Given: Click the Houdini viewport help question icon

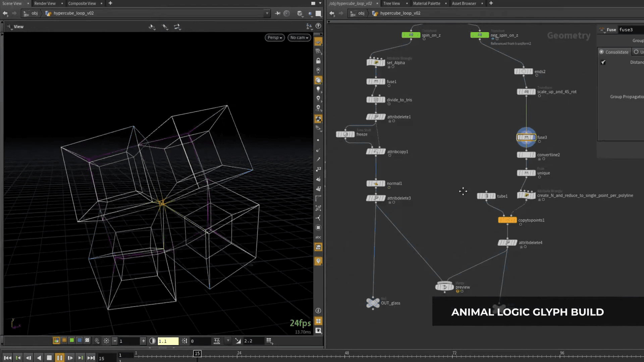Looking at the screenshot, I should click(x=318, y=26).
